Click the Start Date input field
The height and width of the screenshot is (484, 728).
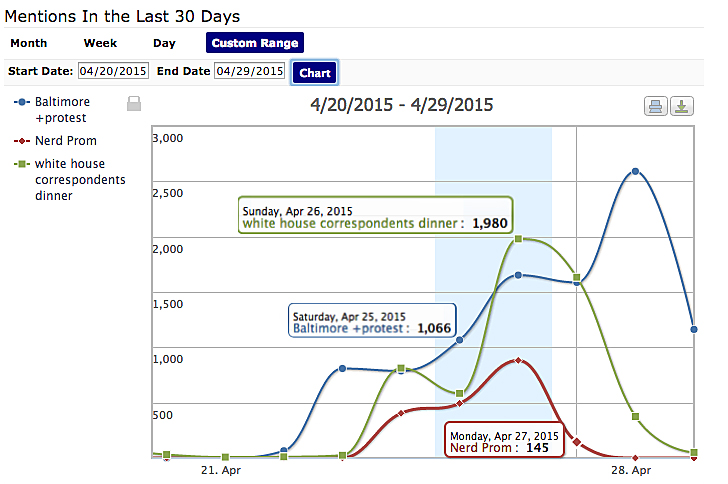(114, 72)
